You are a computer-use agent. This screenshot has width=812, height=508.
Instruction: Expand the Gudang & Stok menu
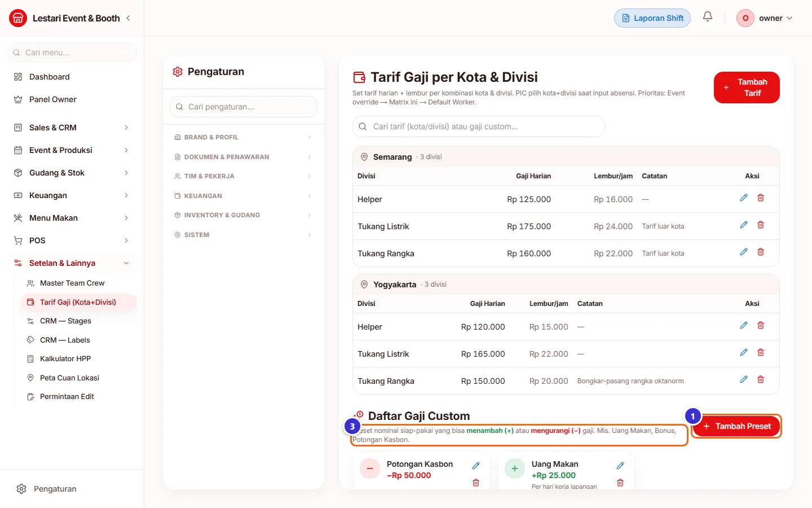(72, 173)
